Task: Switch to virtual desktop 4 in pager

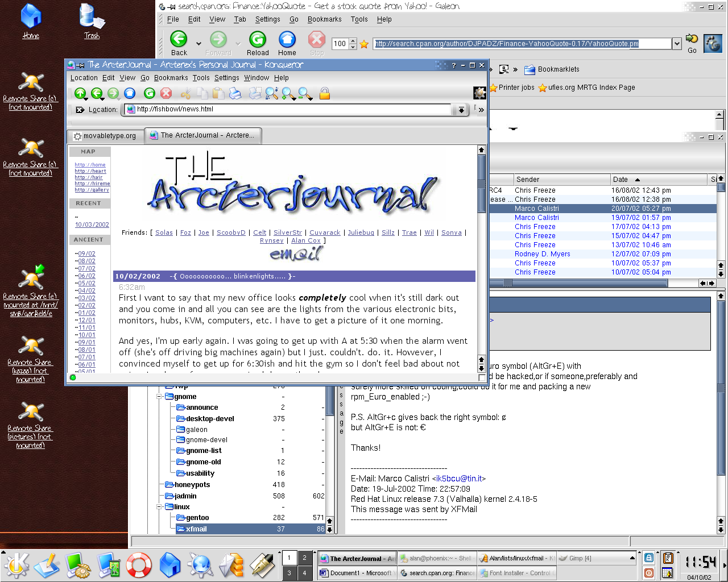Action: pos(304,573)
